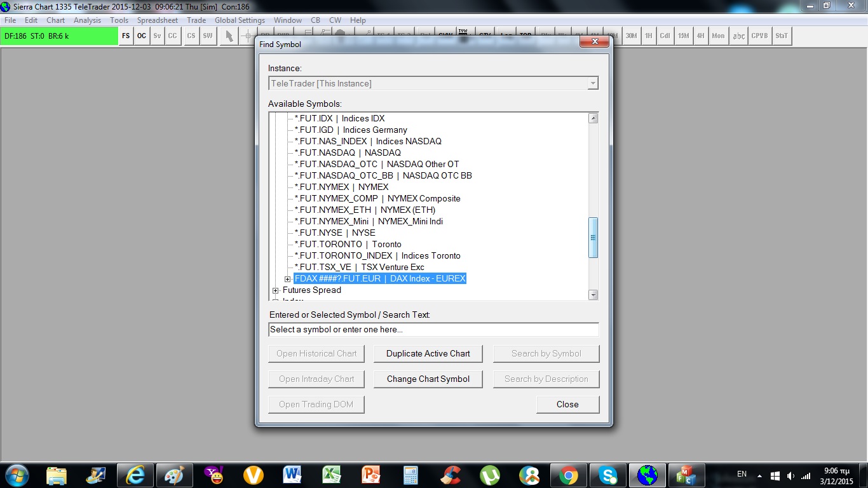Select *.FUT.NYMEX_COMP | NYMEX Composite symbol
Image resolution: width=868 pixels, height=488 pixels.
(377, 198)
